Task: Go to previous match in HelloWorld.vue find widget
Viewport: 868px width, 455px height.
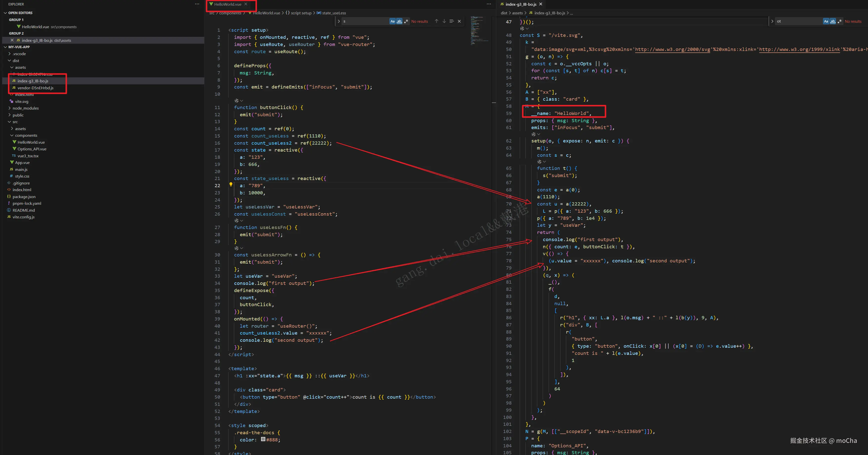Action: [x=436, y=21]
